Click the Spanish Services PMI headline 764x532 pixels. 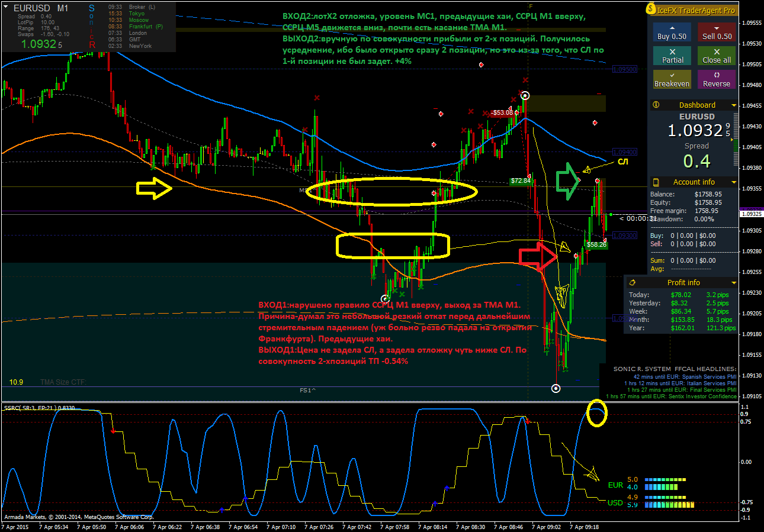tap(685, 376)
